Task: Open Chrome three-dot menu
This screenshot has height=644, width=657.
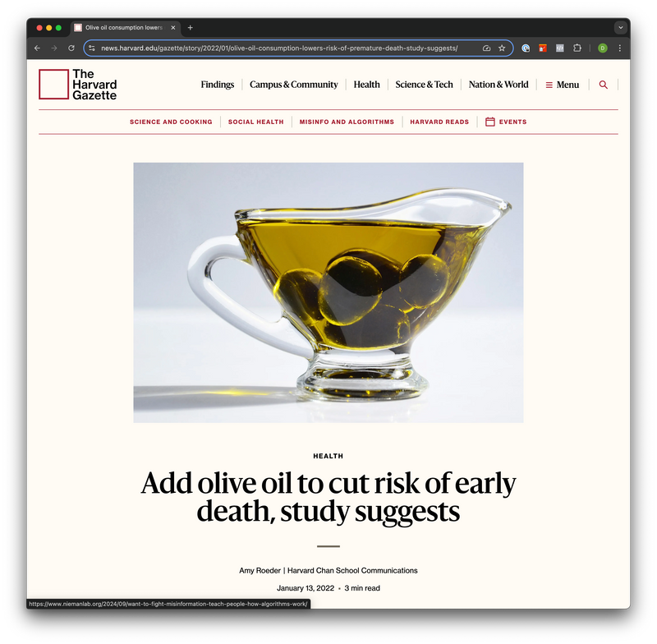Action: pyautogui.click(x=620, y=48)
